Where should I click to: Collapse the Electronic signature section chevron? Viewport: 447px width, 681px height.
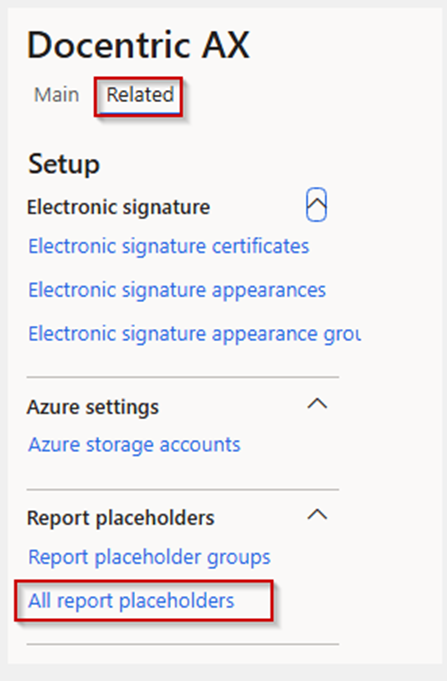[316, 205]
